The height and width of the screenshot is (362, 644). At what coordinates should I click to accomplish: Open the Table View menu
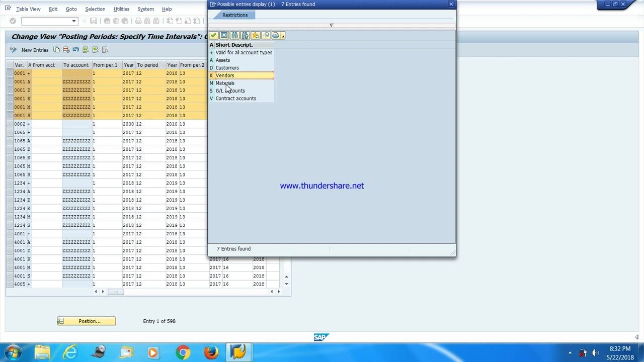(x=28, y=9)
